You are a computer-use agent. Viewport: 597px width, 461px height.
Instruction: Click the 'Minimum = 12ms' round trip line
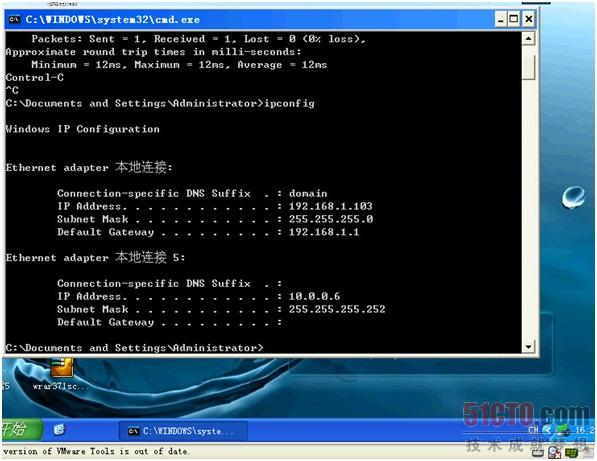tap(179, 65)
